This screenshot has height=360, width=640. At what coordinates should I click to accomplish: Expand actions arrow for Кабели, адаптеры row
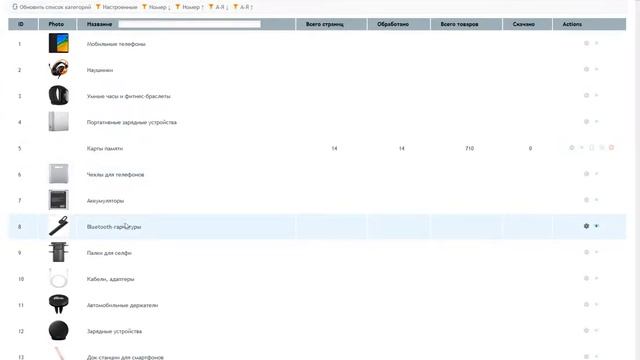point(597,278)
